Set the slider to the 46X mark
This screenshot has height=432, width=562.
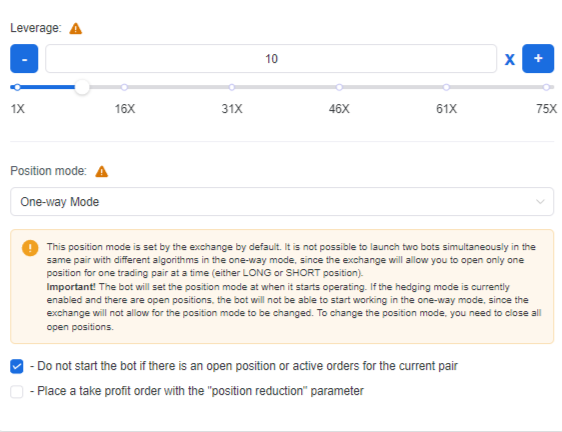coord(339,87)
